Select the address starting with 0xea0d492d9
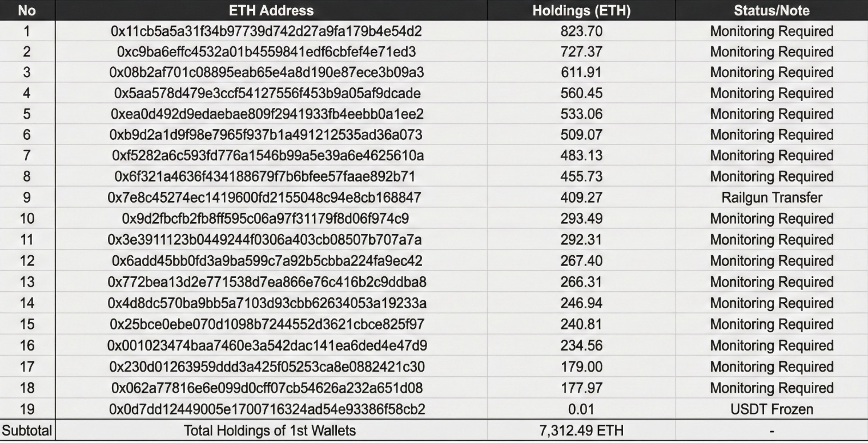Screen dimensions: 868x443 click(x=267, y=114)
